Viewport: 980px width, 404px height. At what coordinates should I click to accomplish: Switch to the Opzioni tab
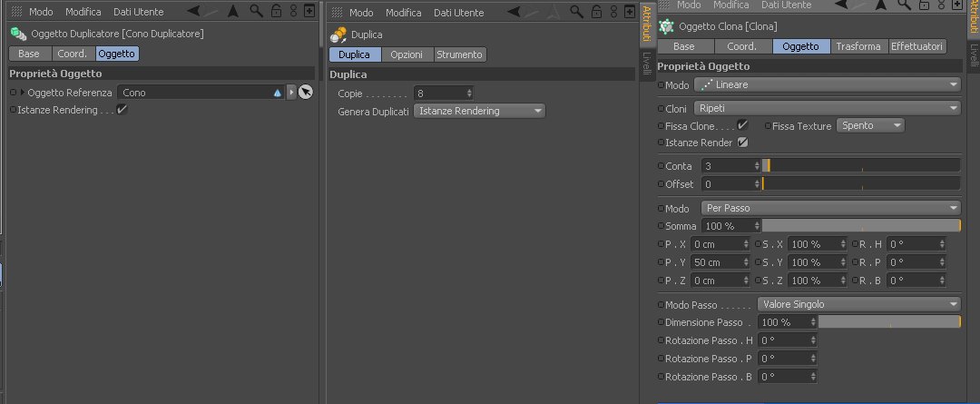point(407,54)
